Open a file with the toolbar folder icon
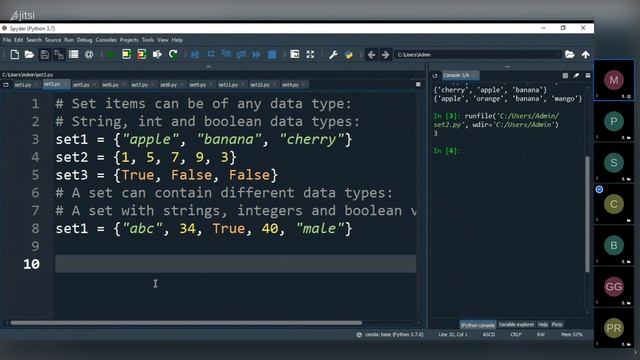640x360 pixels. click(x=29, y=54)
